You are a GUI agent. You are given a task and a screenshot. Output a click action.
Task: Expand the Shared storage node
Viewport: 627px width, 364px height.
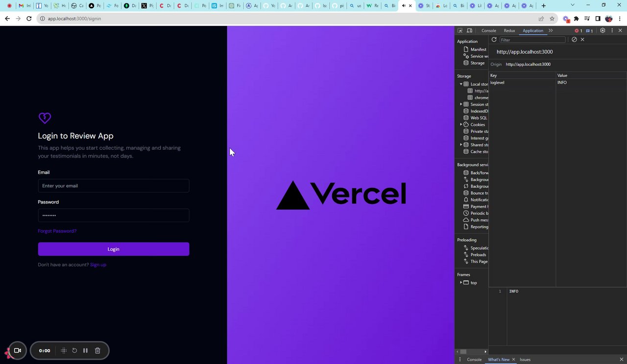click(461, 145)
